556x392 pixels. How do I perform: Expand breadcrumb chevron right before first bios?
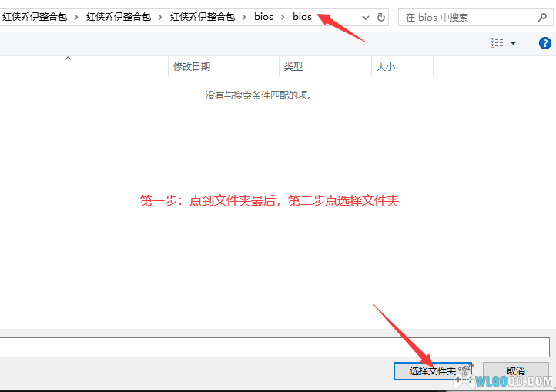244,17
